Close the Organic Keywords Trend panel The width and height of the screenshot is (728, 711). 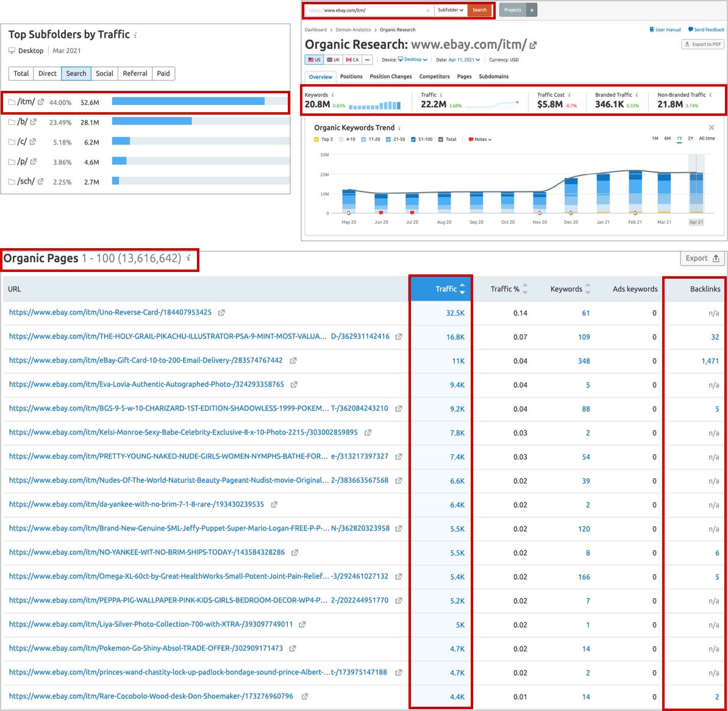click(711, 127)
